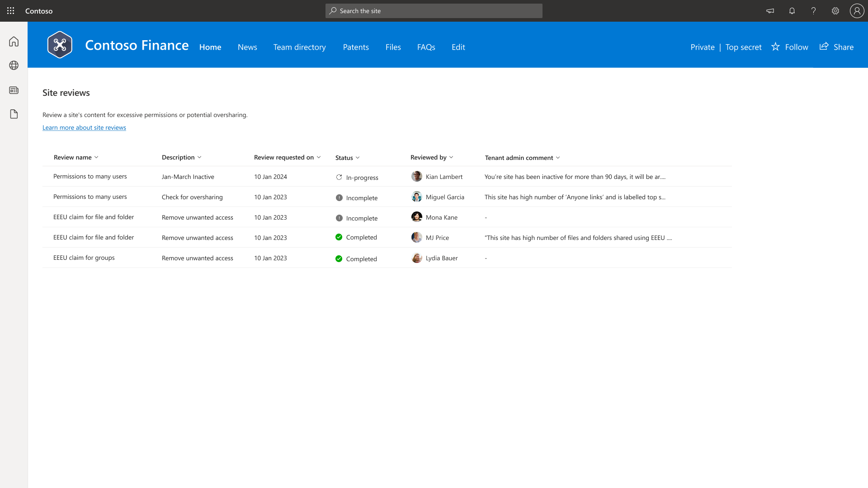Click the Contoso Finance site logo
868x488 pixels.
click(x=60, y=45)
